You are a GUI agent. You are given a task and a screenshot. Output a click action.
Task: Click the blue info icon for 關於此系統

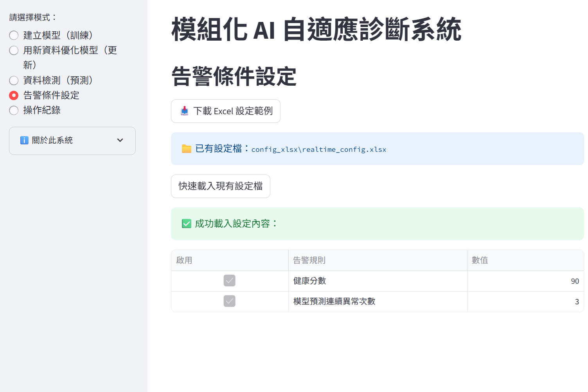pos(24,140)
